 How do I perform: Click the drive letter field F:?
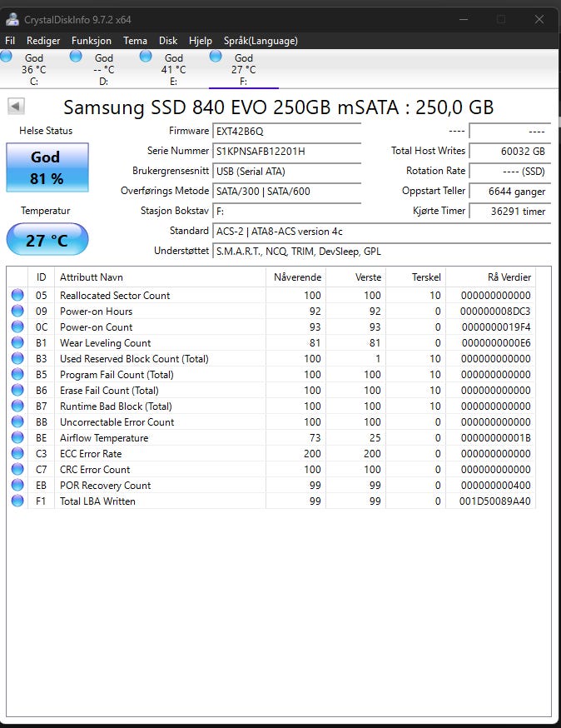point(286,211)
